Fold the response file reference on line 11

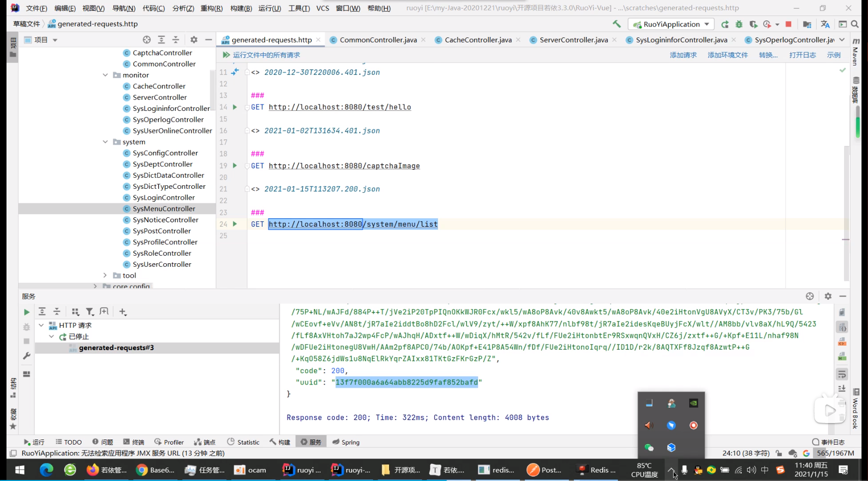tap(247, 72)
